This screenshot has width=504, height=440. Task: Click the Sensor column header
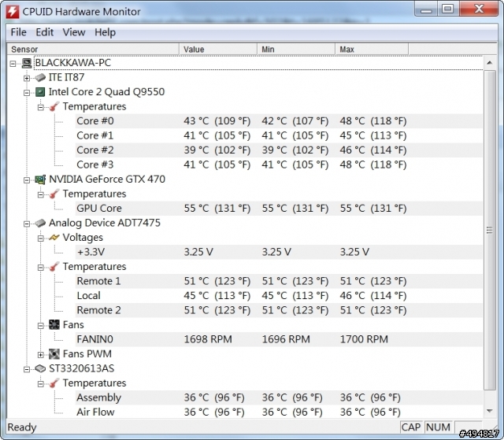point(93,49)
